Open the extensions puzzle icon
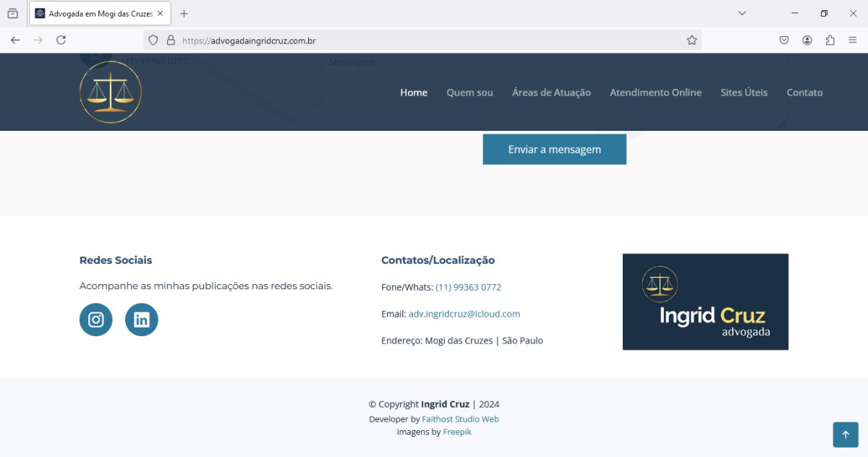Image resolution: width=868 pixels, height=457 pixels. 830,40
